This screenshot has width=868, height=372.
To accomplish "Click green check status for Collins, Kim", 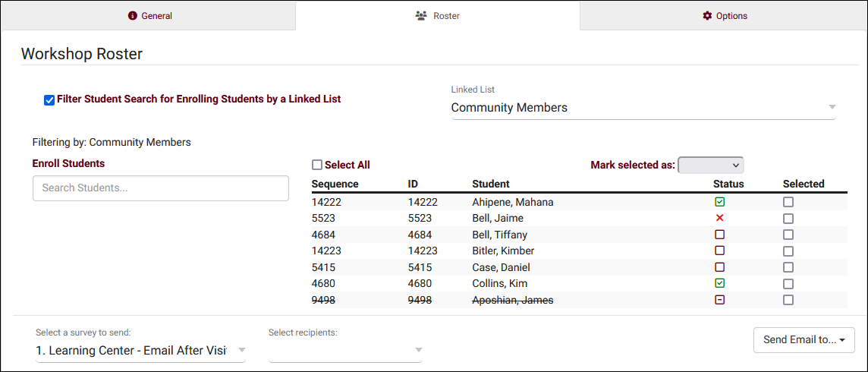I will click(719, 283).
